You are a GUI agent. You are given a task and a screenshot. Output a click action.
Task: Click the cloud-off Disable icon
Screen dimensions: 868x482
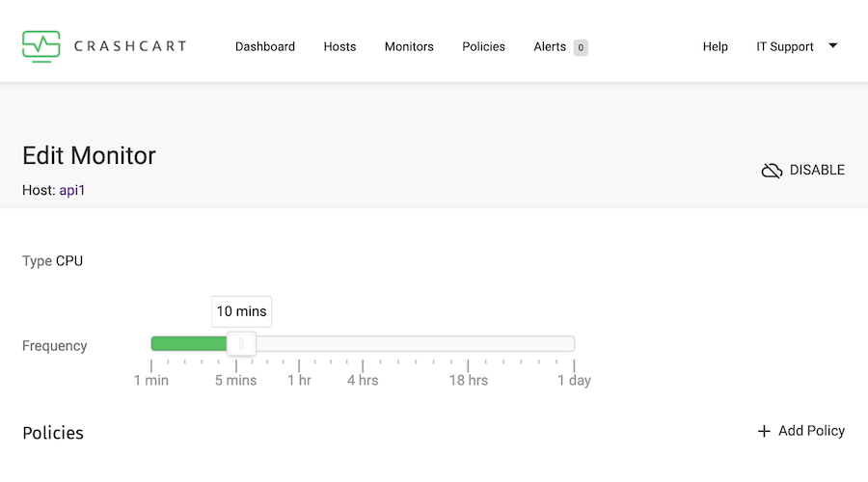coord(772,171)
